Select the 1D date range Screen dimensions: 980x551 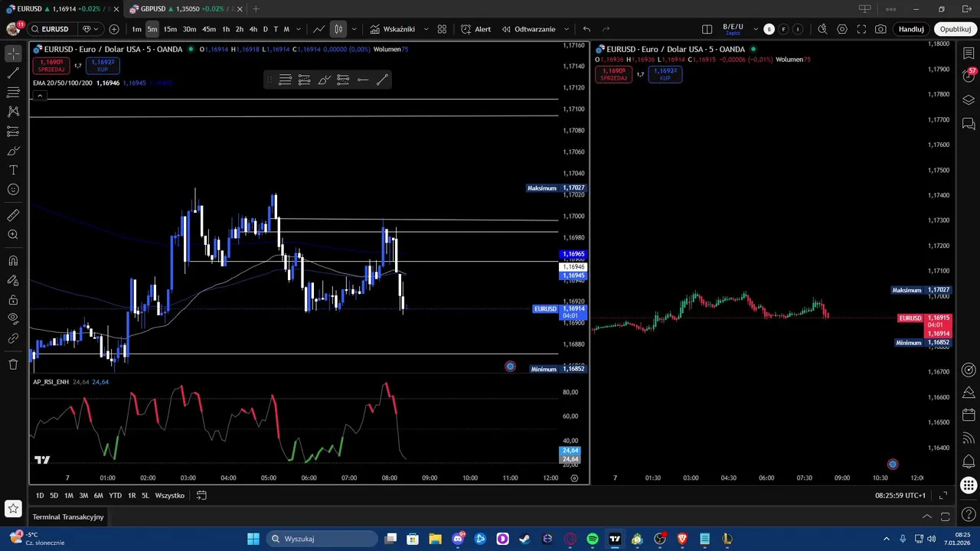[x=40, y=495]
